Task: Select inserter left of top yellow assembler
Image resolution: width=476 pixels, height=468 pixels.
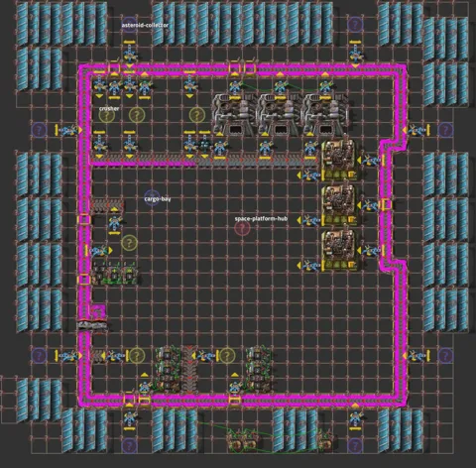Action: (x=310, y=175)
